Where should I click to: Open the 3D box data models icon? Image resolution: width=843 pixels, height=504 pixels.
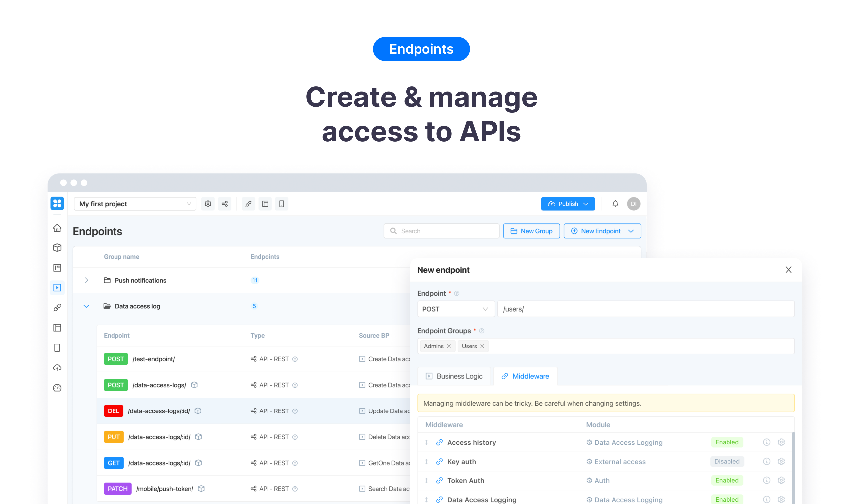[x=57, y=248]
